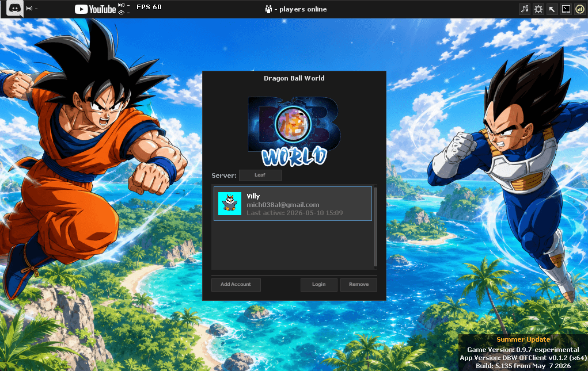Click the 'Dragon Ball World' window title
This screenshot has width=588, height=371.
point(294,78)
